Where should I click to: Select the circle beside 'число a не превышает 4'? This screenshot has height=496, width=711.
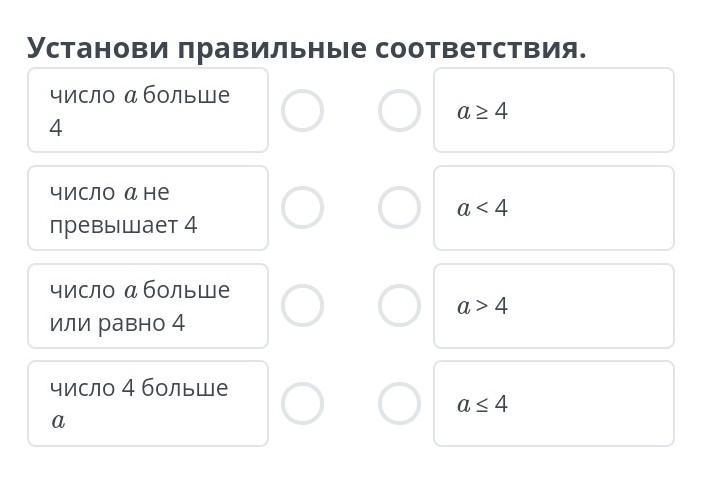click(302, 208)
